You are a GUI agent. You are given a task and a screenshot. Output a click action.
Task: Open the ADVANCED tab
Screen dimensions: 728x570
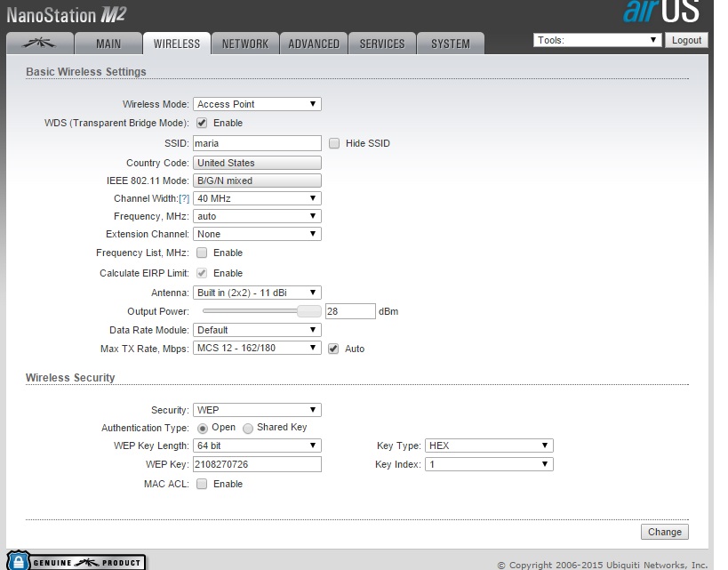314,44
